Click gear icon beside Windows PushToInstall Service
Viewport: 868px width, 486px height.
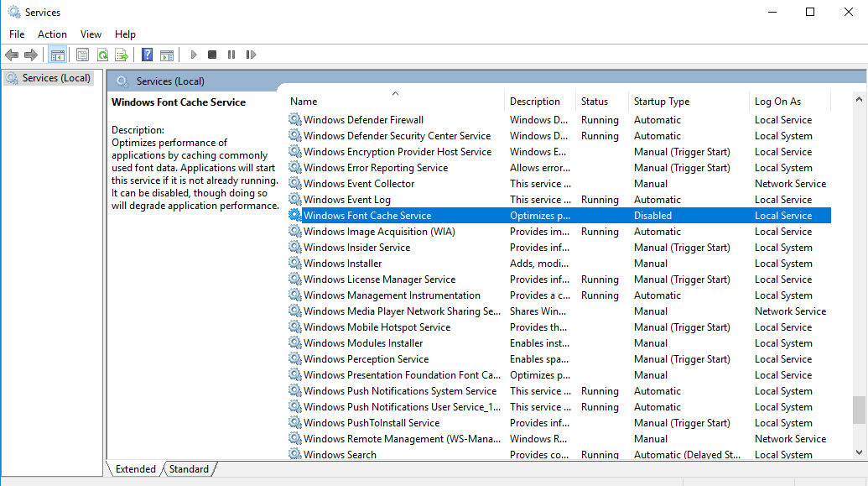click(295, 422)
